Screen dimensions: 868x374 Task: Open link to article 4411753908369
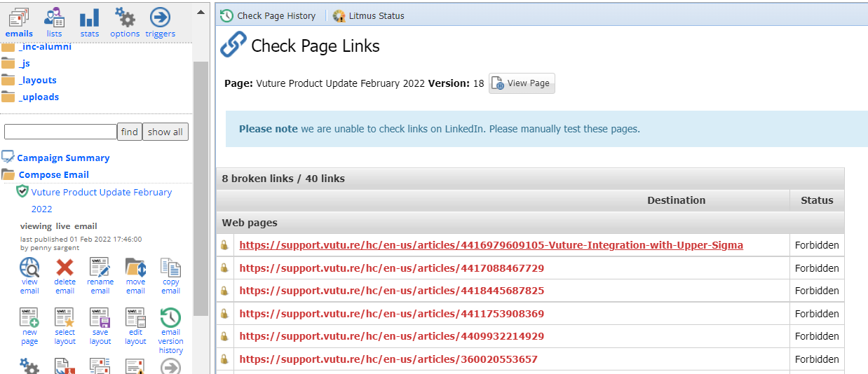(x=391, y=313)
